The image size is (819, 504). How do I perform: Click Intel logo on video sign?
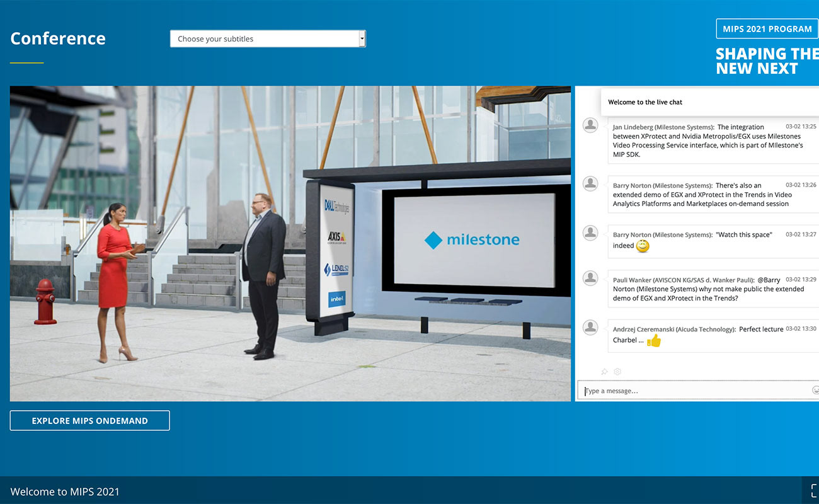(337, 299)
